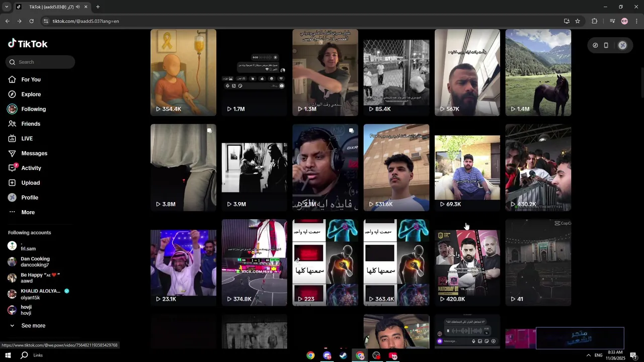This screenshot has width=644, height=362.
Task: Click install app icon in address bar
Action: pos(567,21)
